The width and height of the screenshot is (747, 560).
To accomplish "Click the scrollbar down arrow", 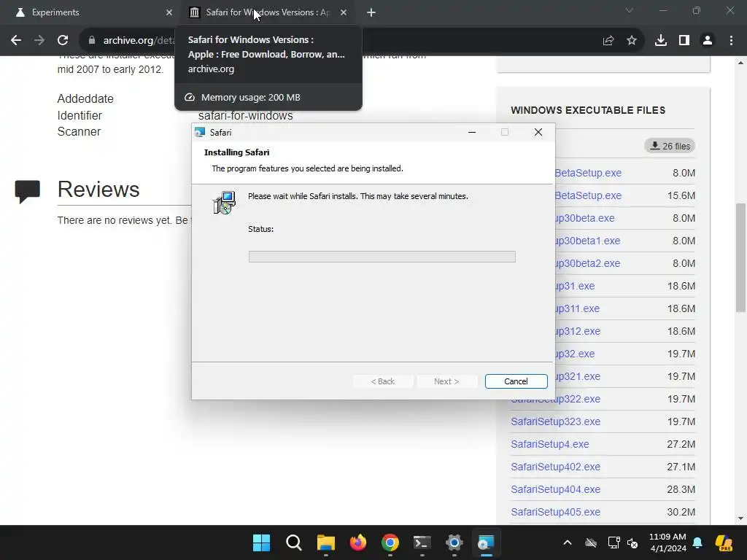I will click(740, 518).
